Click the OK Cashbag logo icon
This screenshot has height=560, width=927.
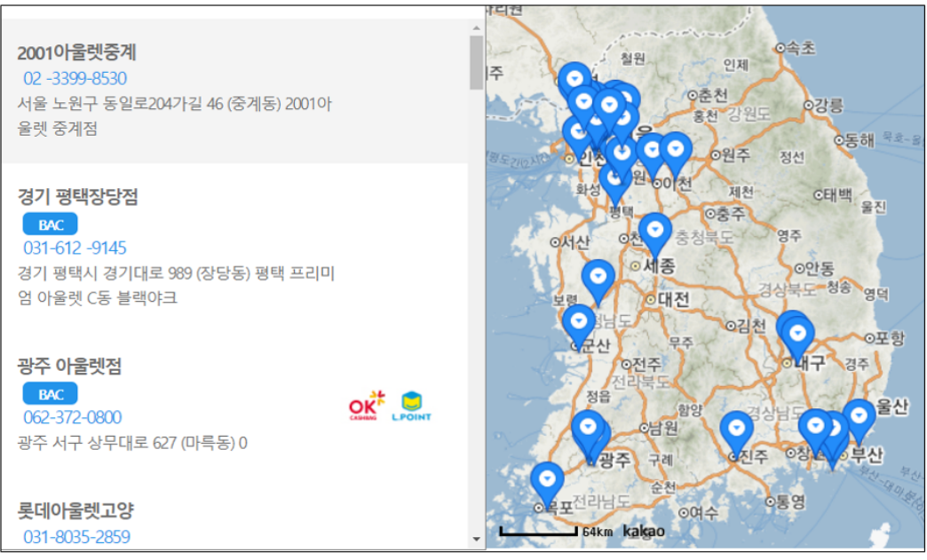tap(367, 406)
